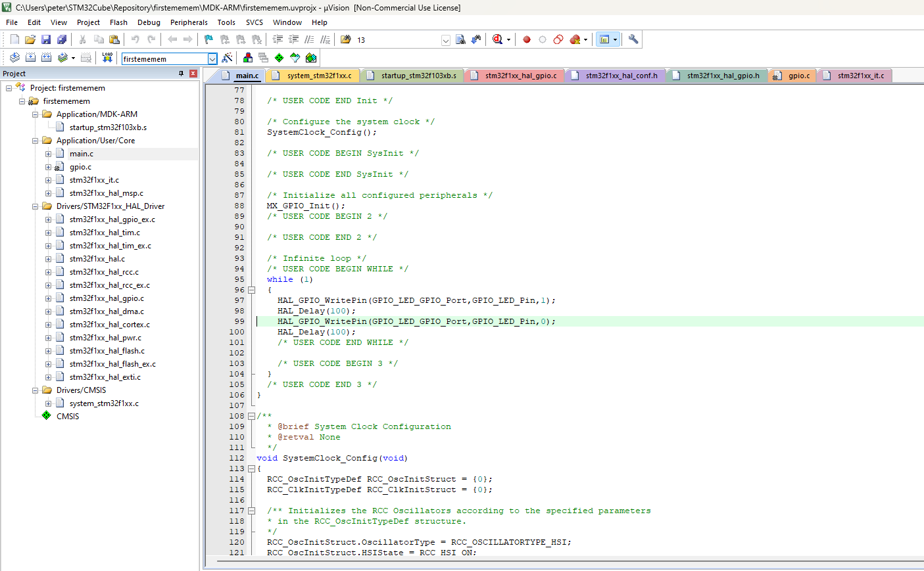Select the CMSIS component in project tree
Image resolution: width=924 pixels, height=571 pixels.
coord(68,417)
